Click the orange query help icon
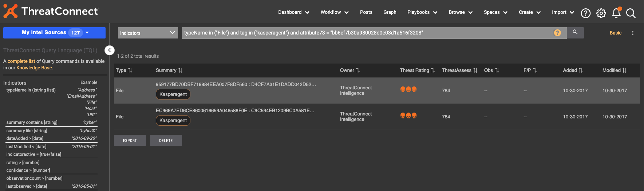 [x=557, y=33]
